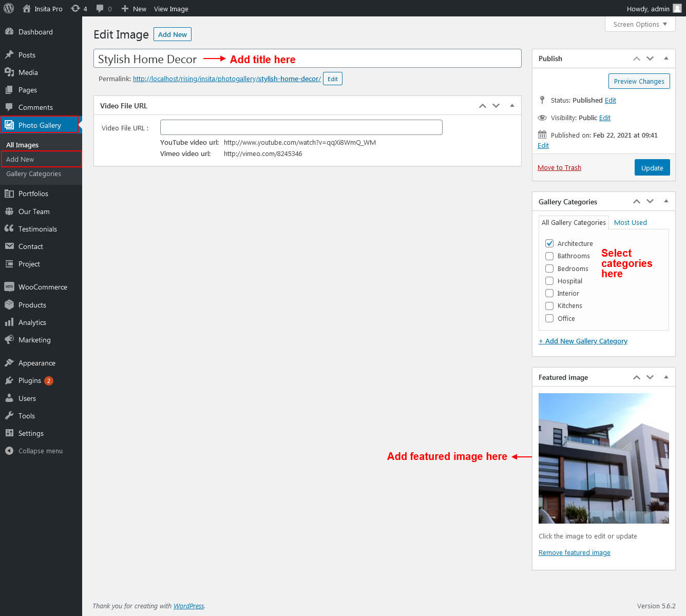Switch to the Most Used tab
Image resolution: width=686 pixels, height=616 pixels.
(630, 222)
